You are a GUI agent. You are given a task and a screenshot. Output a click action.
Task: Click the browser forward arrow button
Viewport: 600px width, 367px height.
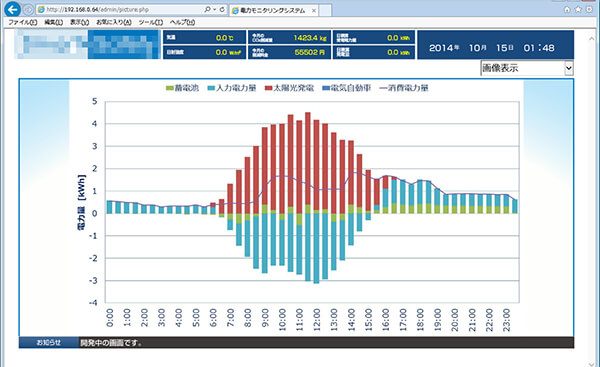(x=28, y=10)
